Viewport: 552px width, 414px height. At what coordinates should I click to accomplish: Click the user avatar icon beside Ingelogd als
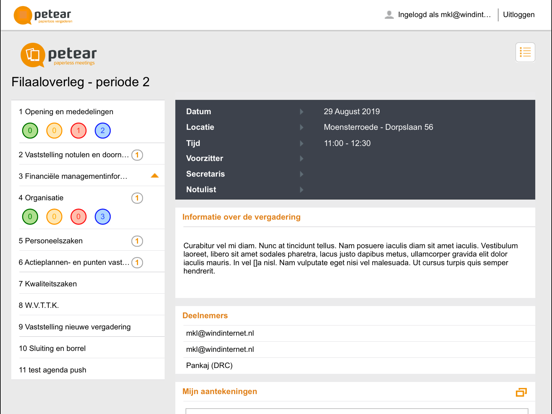pos(389,15)
